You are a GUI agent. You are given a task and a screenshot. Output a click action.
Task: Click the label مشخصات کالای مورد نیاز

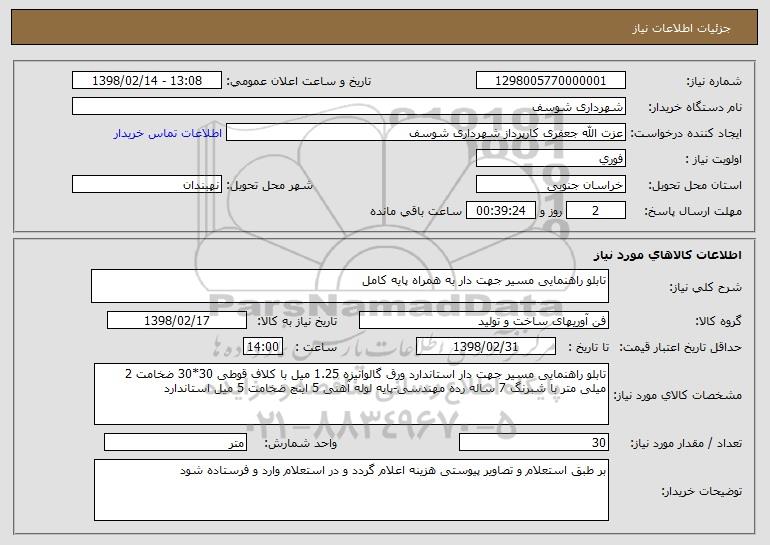click(x=678, y=395)
